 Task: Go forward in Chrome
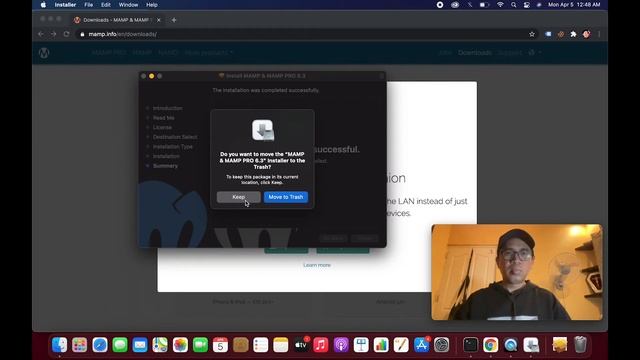tap(53, 34)
